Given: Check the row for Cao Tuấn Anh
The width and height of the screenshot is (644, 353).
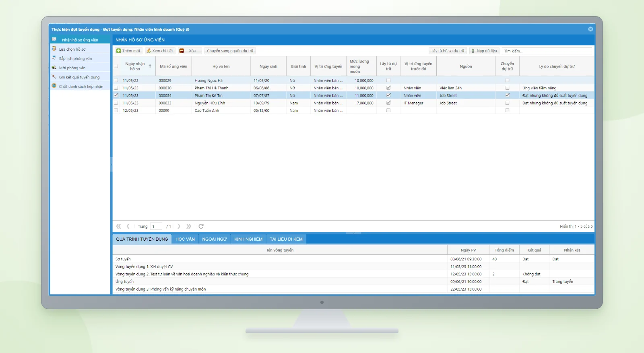Looking at the screenshot, I should click(116, 110).
